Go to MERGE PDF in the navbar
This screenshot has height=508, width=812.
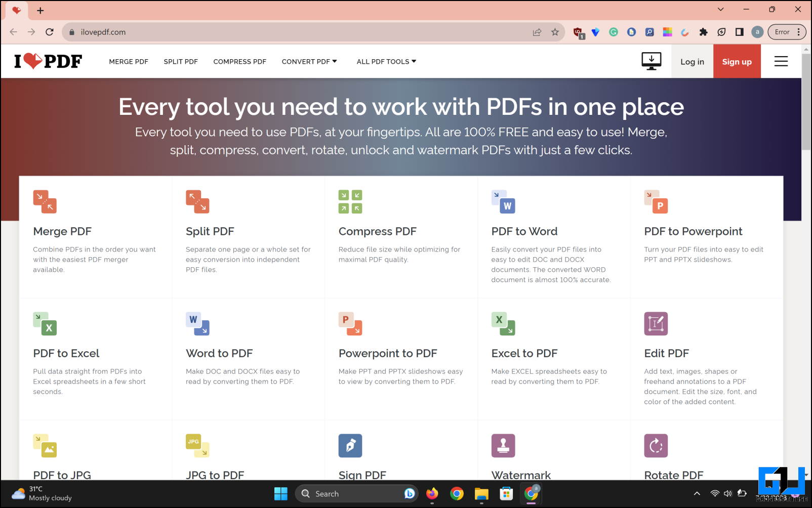(129, 61)
